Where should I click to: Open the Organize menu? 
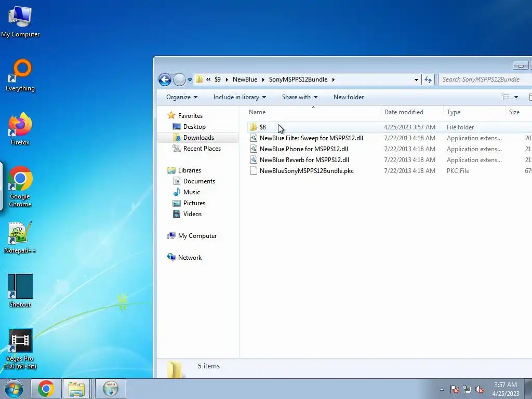181,97
